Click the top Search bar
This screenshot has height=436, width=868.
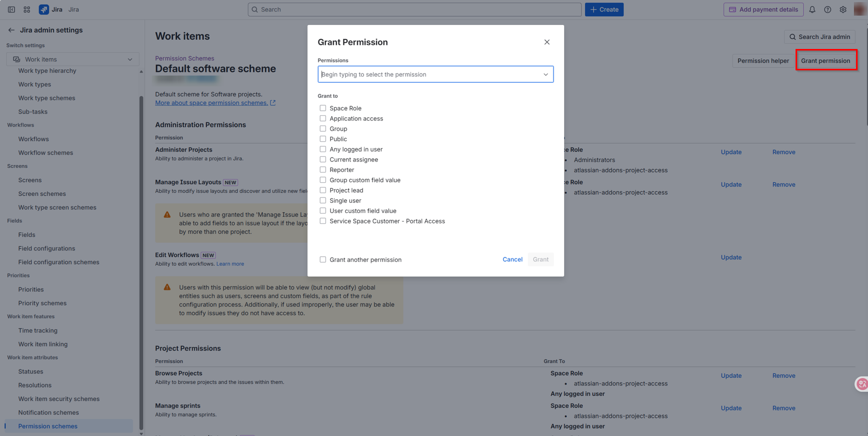[x=414, y=9]
